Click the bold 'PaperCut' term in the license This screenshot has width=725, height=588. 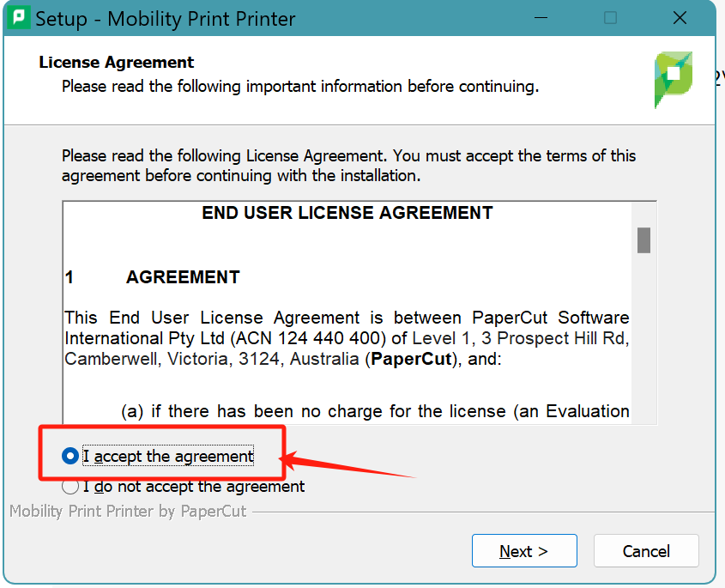click(412, 359)
